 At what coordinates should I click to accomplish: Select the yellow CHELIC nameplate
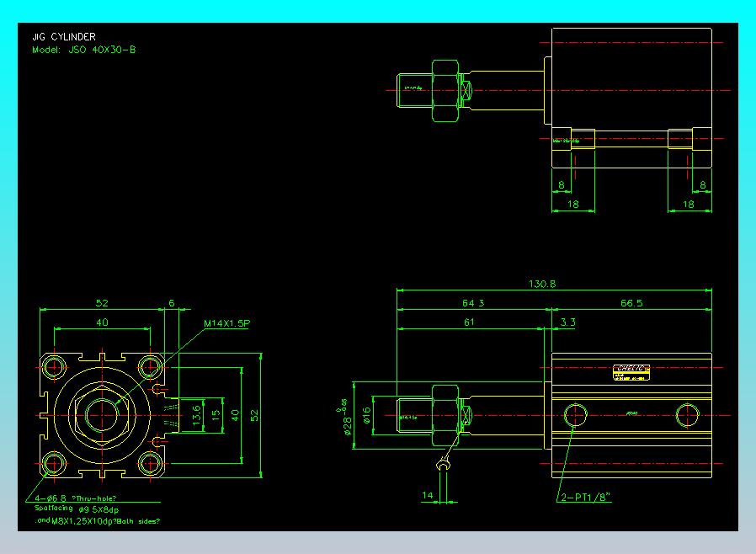pyautogui.click(x=631, y=372)
